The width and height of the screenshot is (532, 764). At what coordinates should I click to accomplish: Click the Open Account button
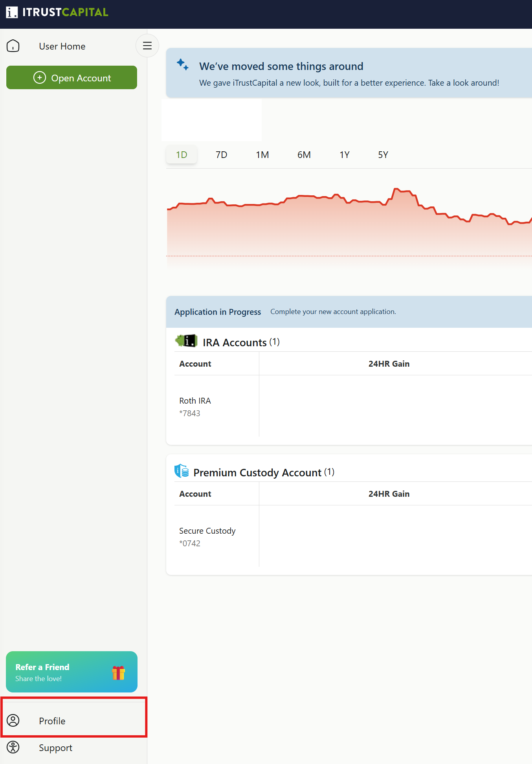(x=72, y=77)
